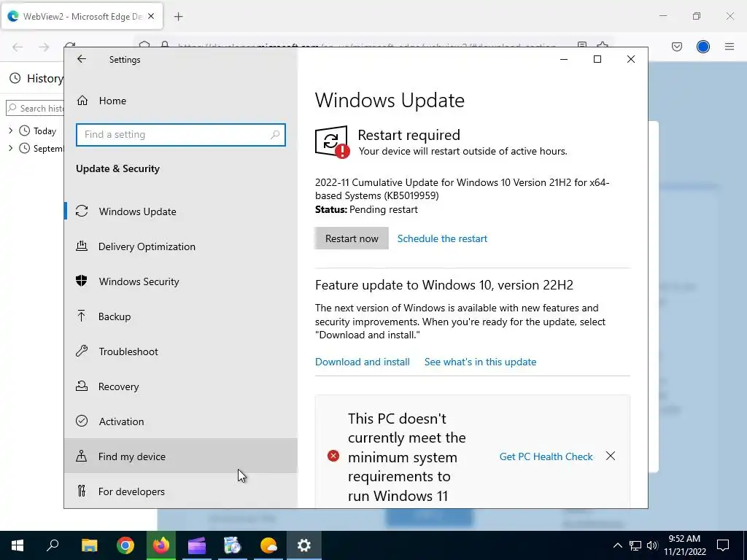This screenshot has height=560, width=747.
Task: Open the weather app in the taskbar
Action: [268, 545]
